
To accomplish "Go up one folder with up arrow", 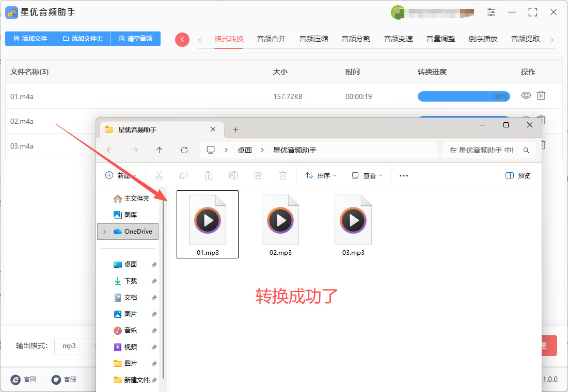I will pos(159,150).
